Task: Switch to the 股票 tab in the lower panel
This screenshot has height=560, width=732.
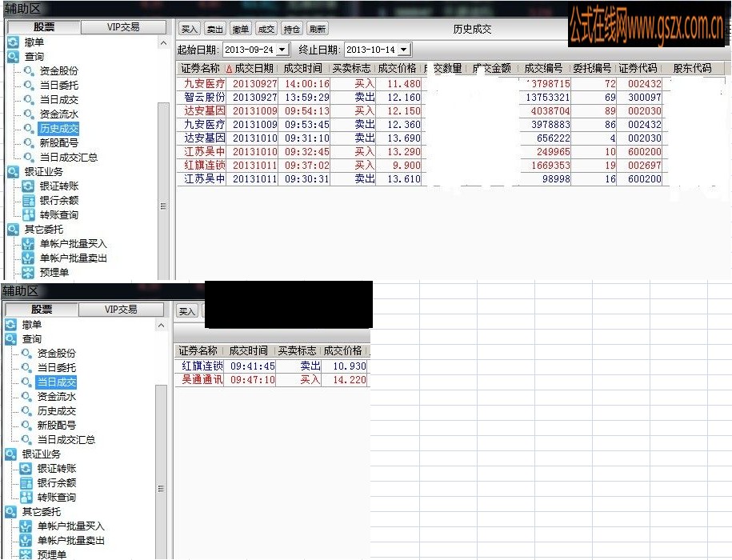Action: (42, 310)
